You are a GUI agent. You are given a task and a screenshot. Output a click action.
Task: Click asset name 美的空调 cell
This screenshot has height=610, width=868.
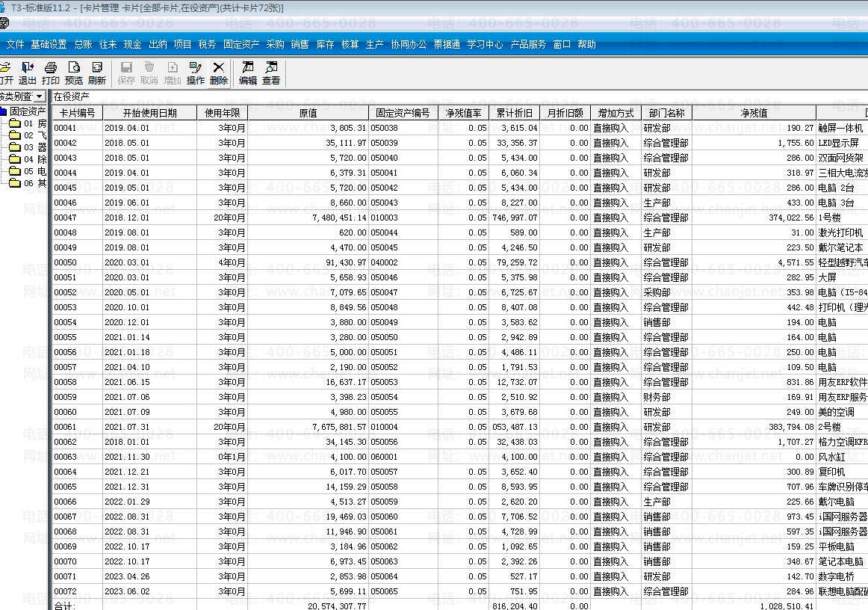pyautogui.click(x=842, y=412)
